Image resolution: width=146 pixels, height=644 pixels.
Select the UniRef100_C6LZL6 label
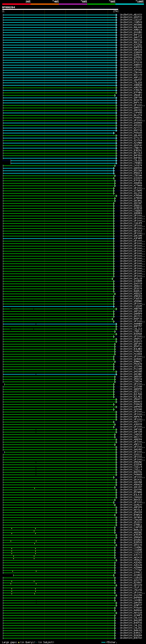(x=131, y=329)
